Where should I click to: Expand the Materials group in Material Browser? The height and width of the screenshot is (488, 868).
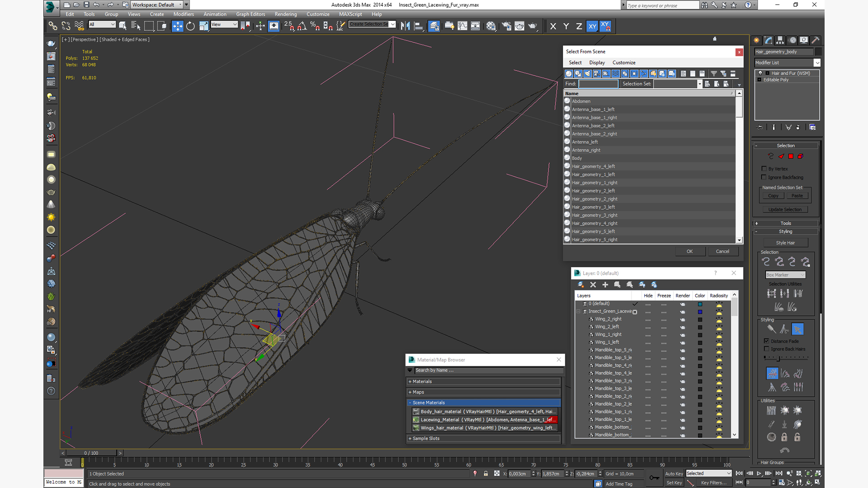[x=484, y=381]
